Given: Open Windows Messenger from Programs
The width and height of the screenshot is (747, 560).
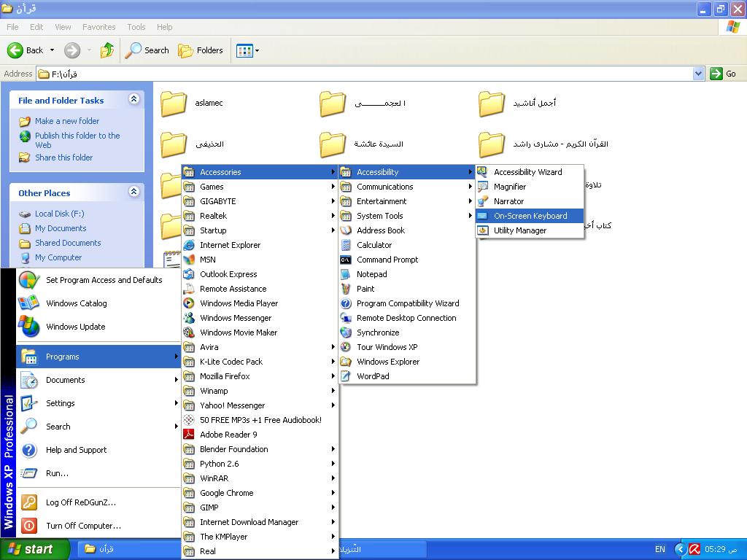Looking at the screenshot, I should tap(260, 318).
